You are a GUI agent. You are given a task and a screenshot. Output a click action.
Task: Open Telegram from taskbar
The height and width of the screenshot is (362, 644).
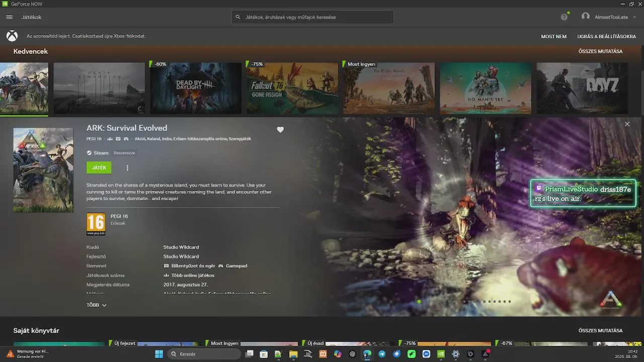point(382,354)
